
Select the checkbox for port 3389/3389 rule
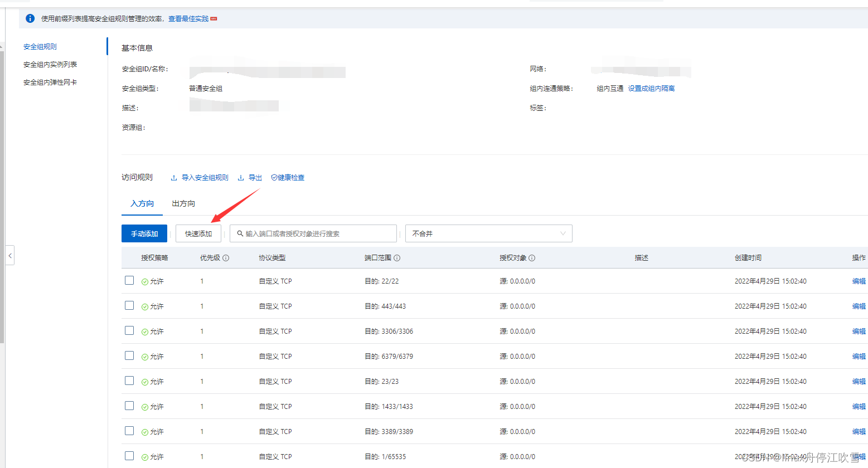pyautogui.click(x=129, y=431)
